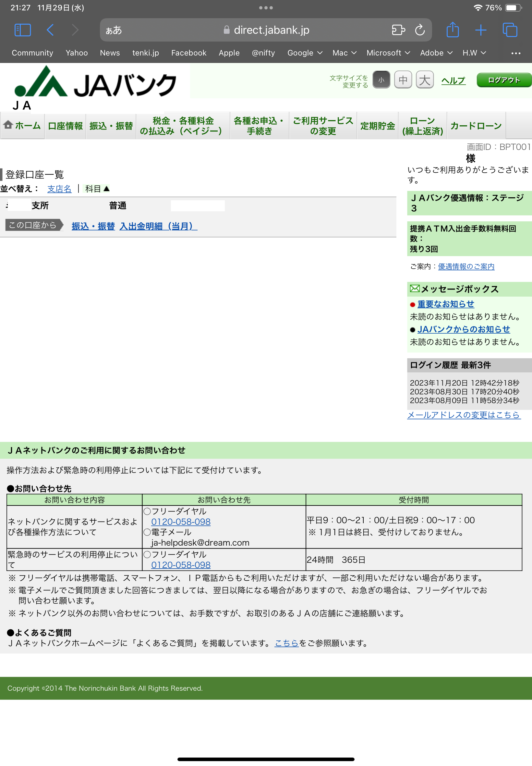Tap the battery status indicator
Viewport: 532px width, 766px height.
513,8
